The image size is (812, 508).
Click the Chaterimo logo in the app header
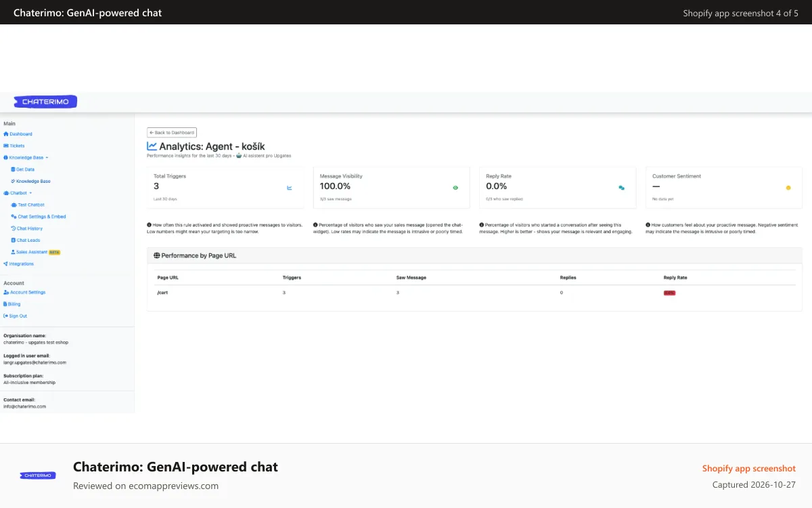45,102
